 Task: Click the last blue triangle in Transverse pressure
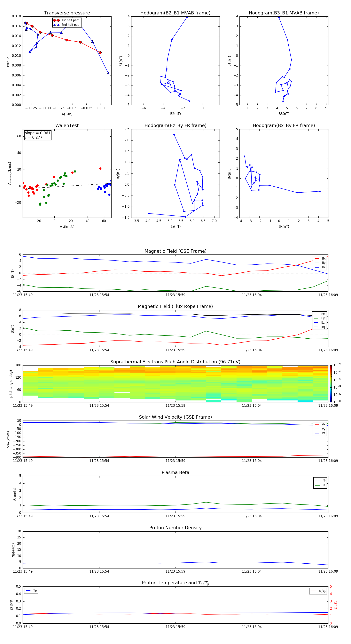(108, 73)
